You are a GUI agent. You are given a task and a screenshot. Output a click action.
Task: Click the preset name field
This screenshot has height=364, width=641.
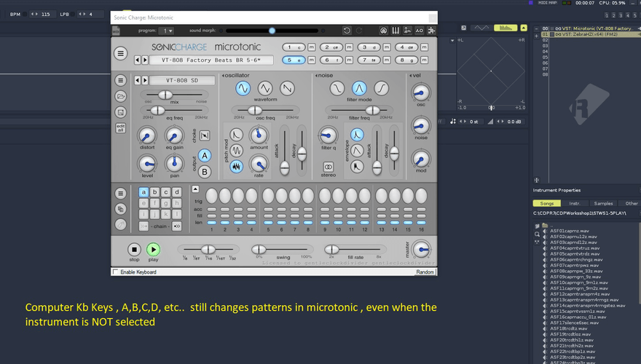tap(211, 60)
